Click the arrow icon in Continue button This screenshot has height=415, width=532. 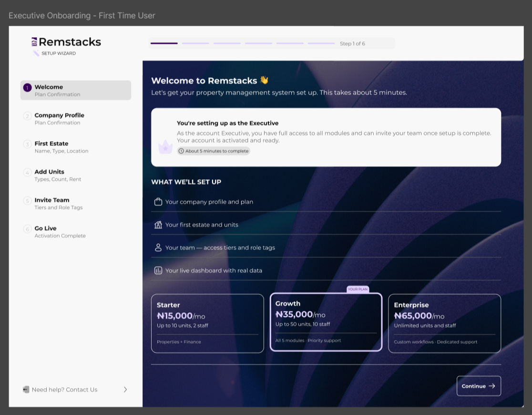pos(492,386)
